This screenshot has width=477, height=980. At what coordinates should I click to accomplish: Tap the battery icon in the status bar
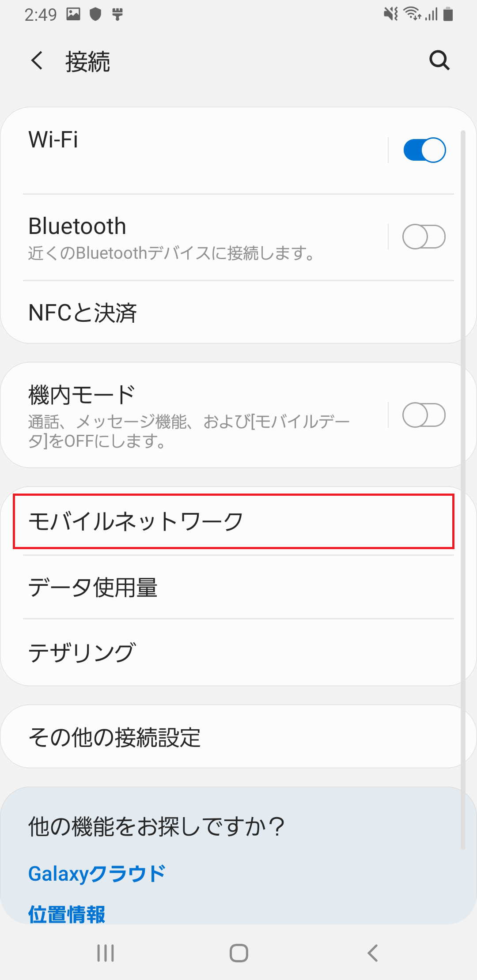coord(447,14)
